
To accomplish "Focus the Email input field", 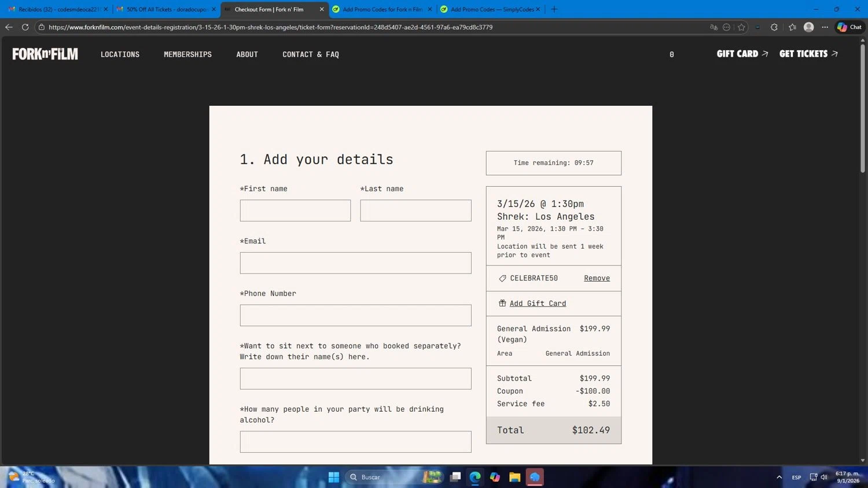I will click(355, 263).
